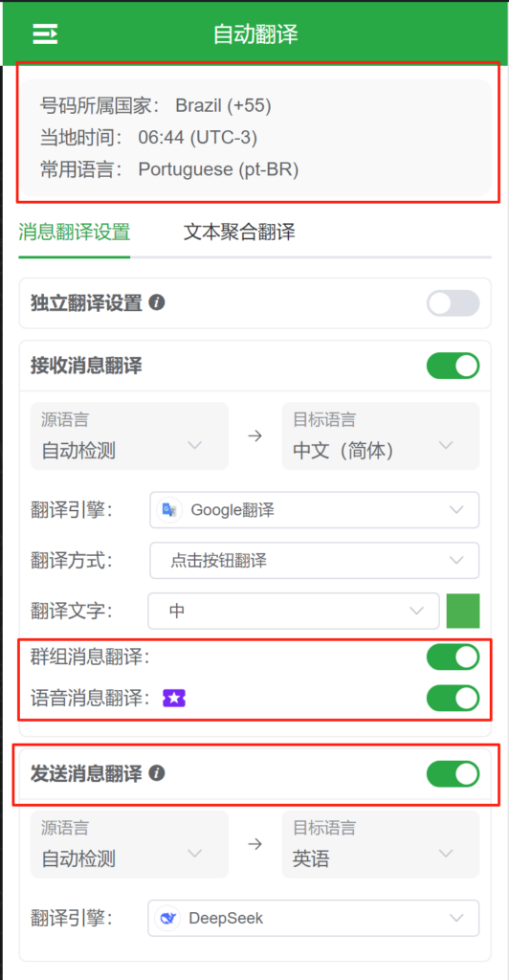Toggle 语音消息翻译 switch
This screenshot has width=509, height=980.
click(x=453, y=698)
